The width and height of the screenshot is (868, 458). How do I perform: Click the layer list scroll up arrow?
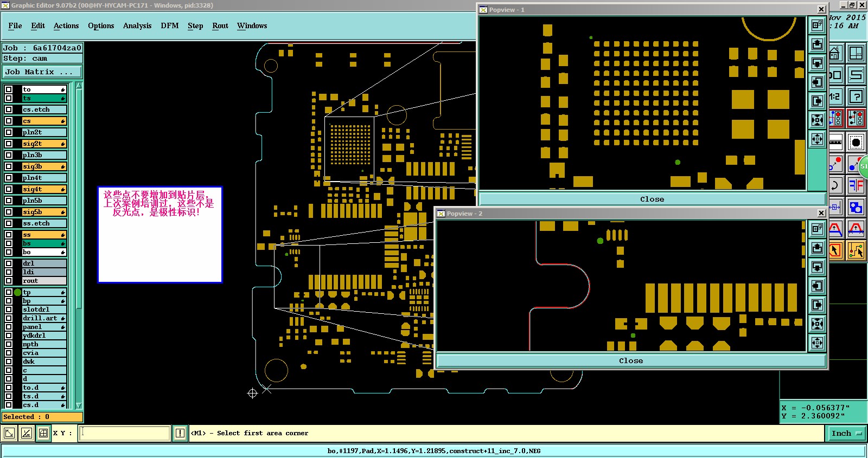[x=79, y=86]
